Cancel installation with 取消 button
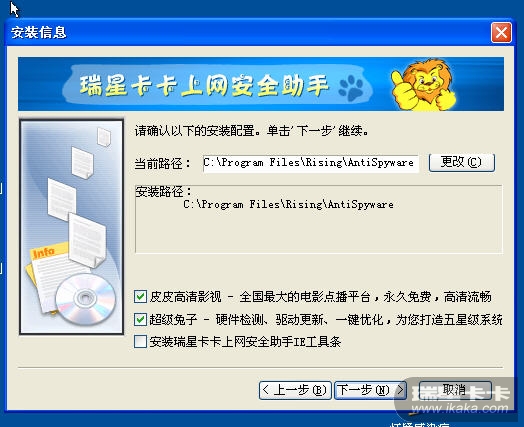Viewport: 524px width, 427px height. click(455, 390)
